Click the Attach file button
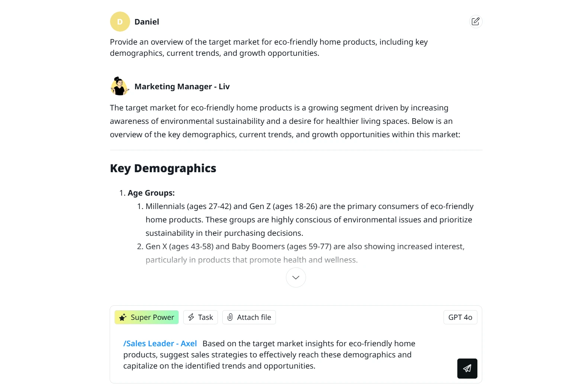 249,317
